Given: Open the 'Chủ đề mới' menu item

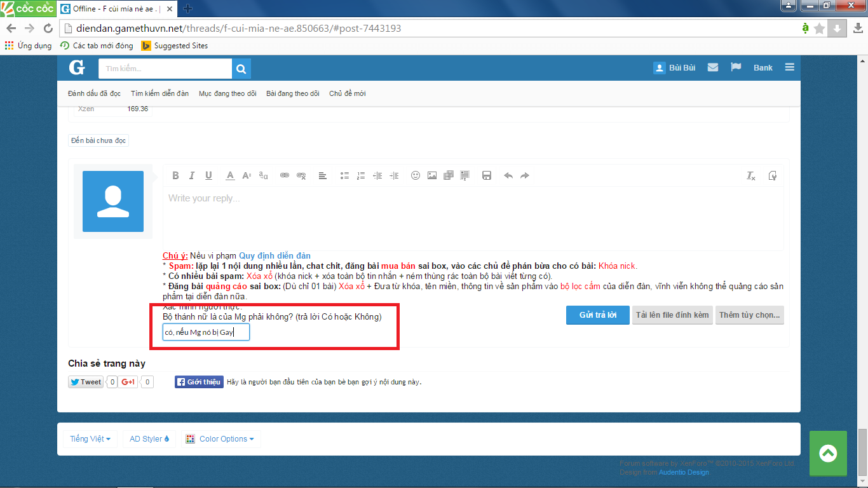Looking at the screenshot, I should (x=347, y=93).
